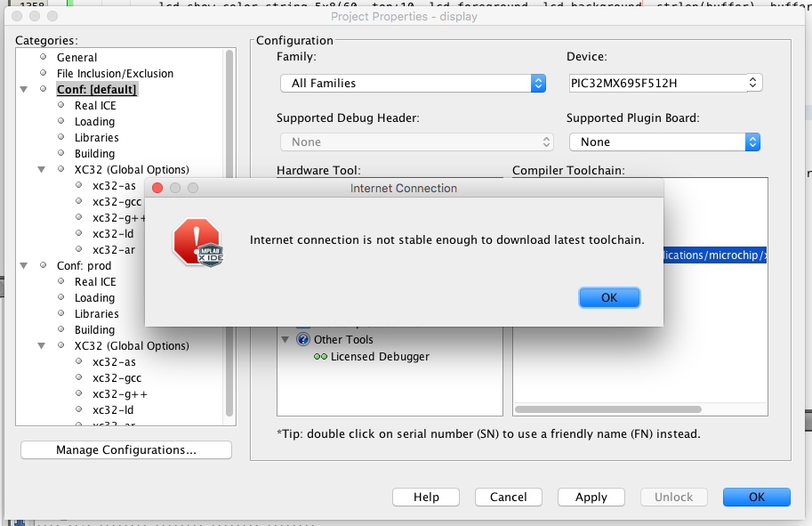Click the MPLAB X IDE warning icon
Screen dimensions: 812x526
(198, 242)
